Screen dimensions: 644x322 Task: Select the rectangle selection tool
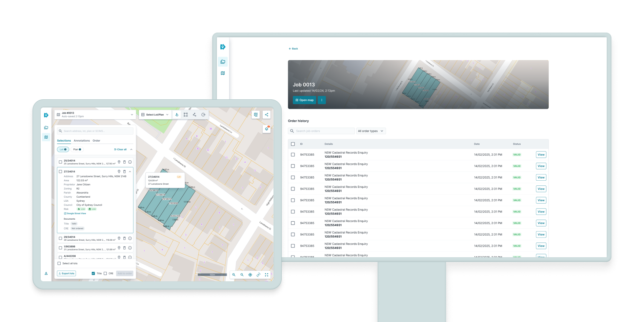tap(186, 115)
